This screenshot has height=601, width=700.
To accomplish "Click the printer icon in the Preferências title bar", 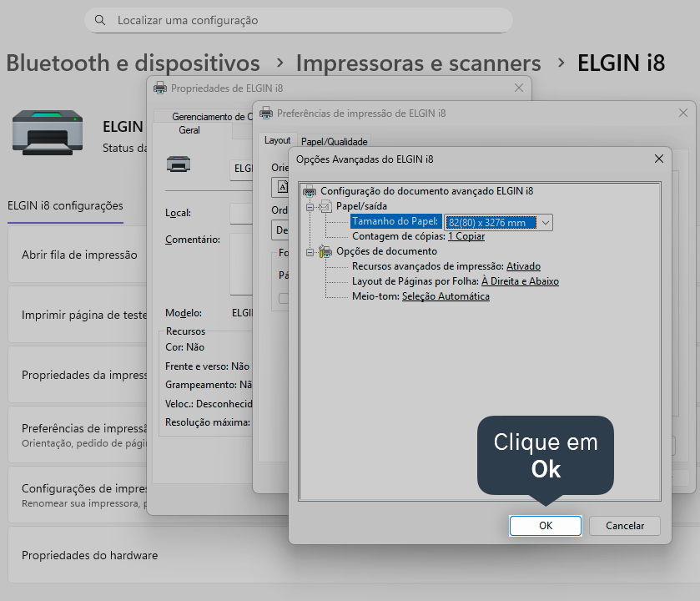I will pyautogui.click(x=266, y=113).
